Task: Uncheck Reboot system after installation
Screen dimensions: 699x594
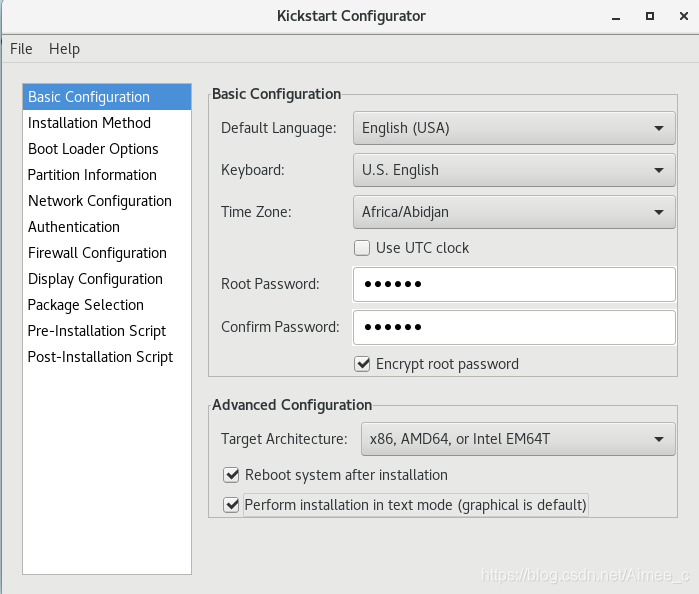Action: pos(231,475)
